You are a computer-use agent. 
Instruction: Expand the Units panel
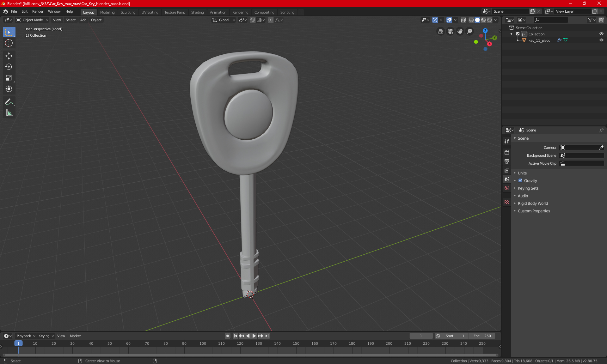click(522, 173)
